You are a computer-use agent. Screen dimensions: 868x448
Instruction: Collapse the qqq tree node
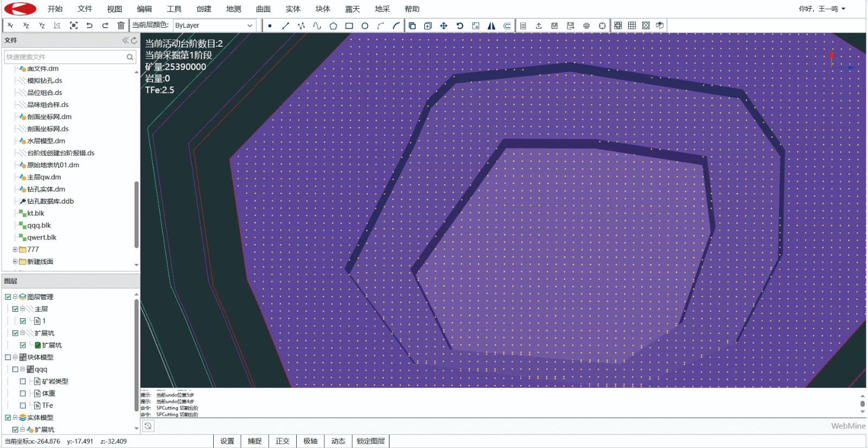[23, 369]
